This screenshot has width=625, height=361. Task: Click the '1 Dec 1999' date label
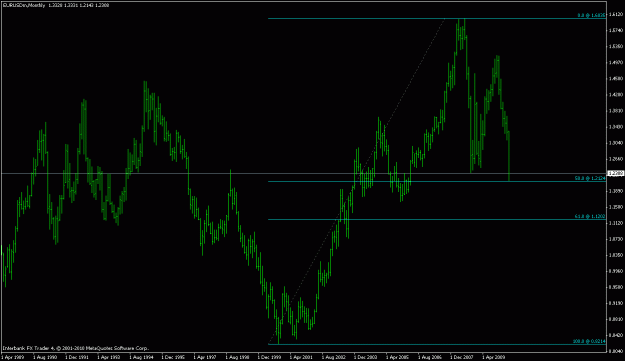pyautogui.click(x=269, y=357)
